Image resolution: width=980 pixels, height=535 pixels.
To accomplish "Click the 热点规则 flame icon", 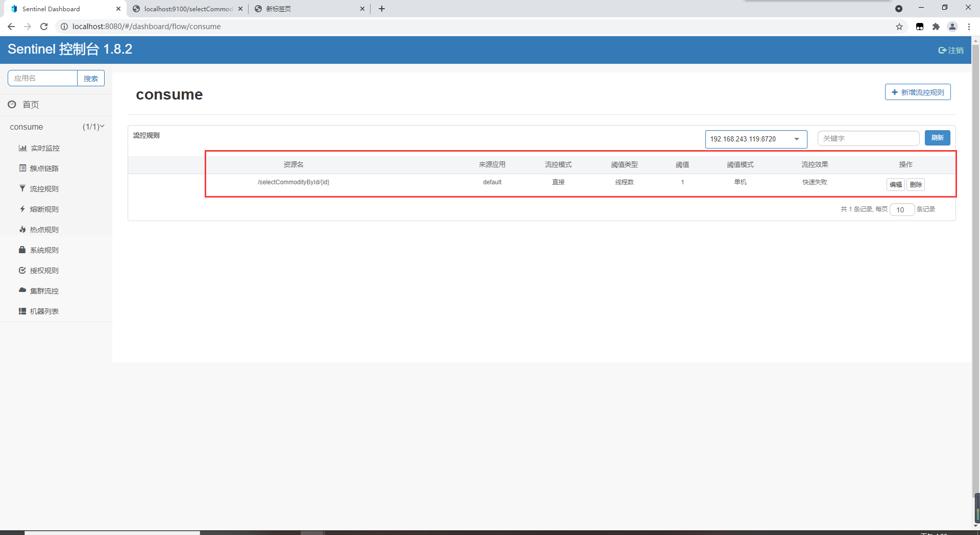I will point(22,229).
